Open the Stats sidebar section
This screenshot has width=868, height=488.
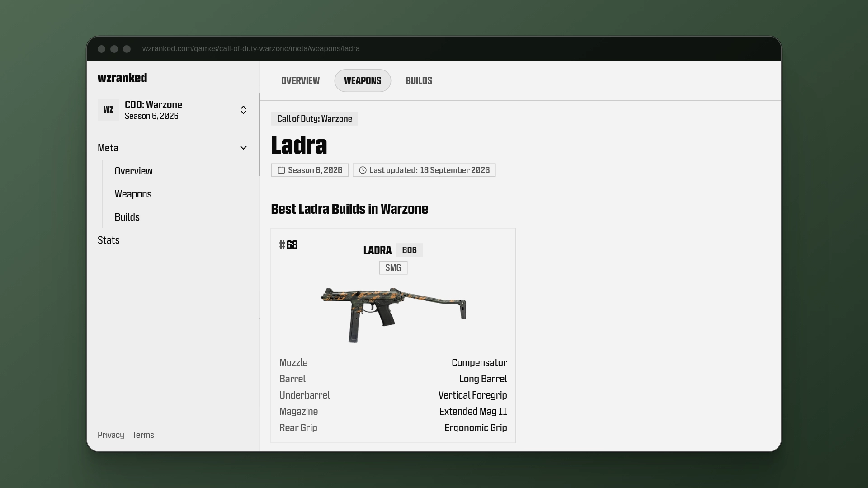[x=108, y=240]
